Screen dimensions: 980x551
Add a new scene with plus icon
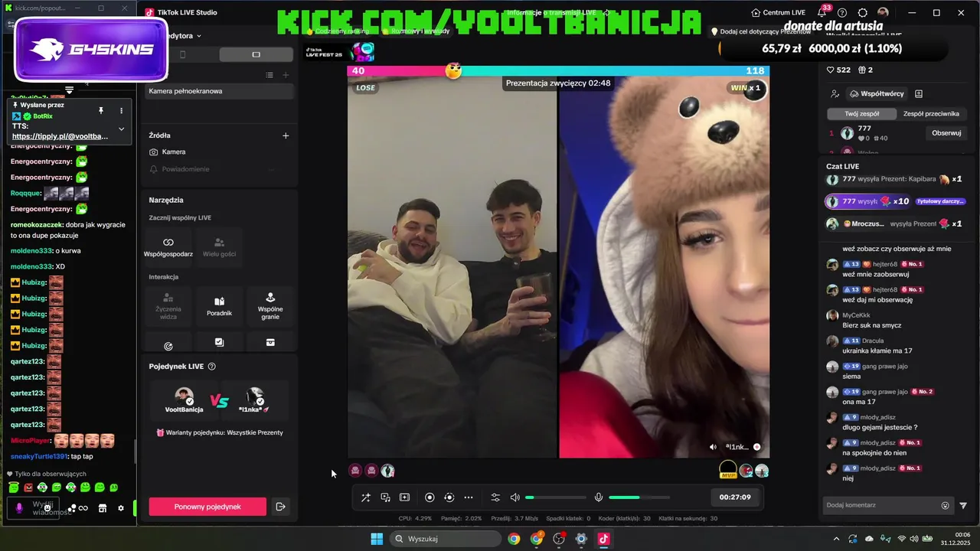click(x=286, y=75)
